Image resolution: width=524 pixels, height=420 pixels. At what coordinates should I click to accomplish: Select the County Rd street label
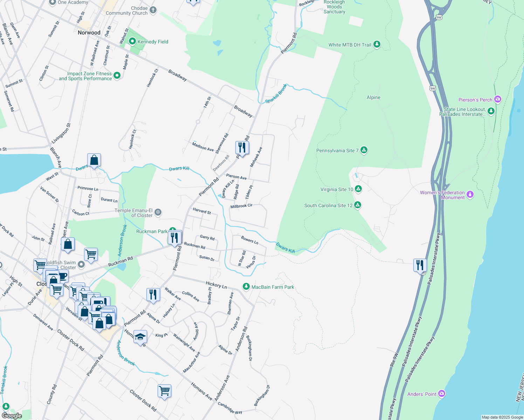52,394
